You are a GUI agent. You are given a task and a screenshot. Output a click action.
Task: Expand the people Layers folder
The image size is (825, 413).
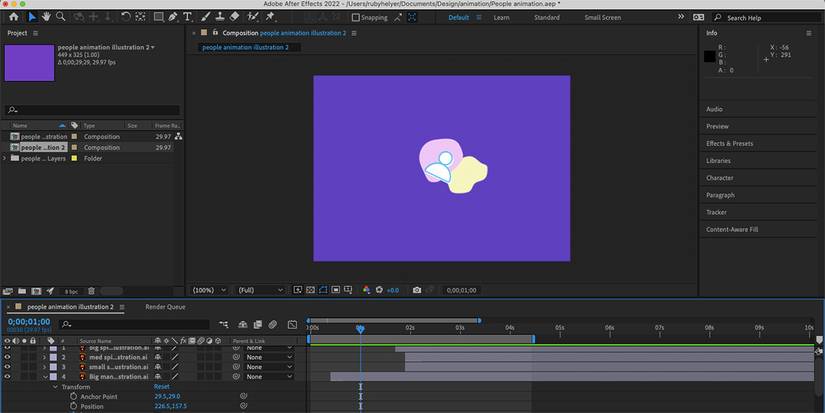(x=5, y=158)
